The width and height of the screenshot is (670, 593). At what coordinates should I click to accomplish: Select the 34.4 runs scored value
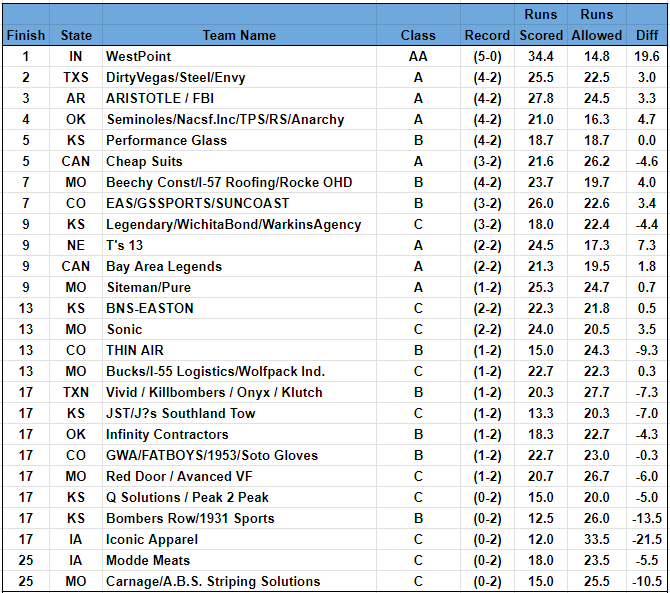coord(541,56)
